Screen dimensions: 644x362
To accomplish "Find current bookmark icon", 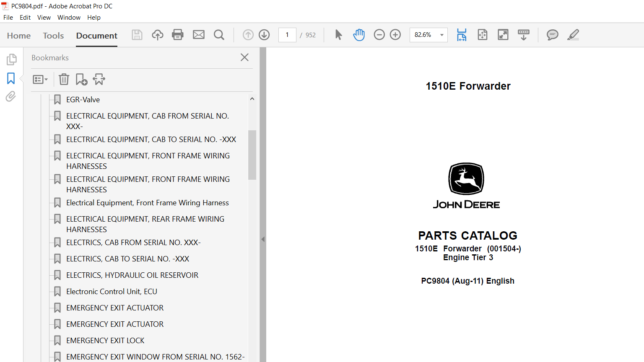I will coord(99,79).
